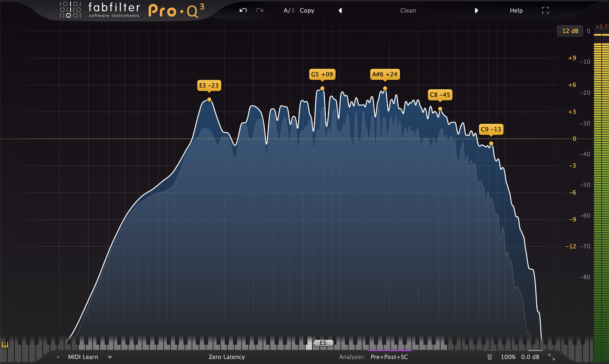609x364 pixels.
Task: Click the A#6 +24 spectrum peak label
Action: click(x=385, y=74)
